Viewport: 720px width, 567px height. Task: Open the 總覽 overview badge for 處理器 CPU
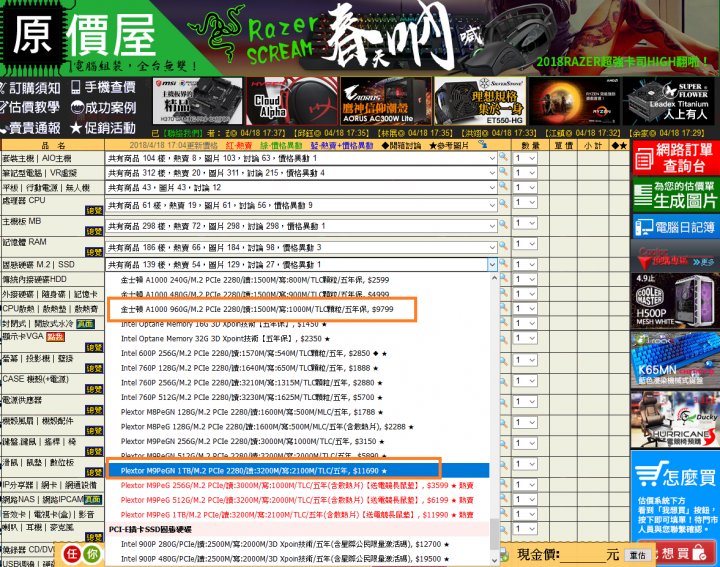click(x=94, y=211)
